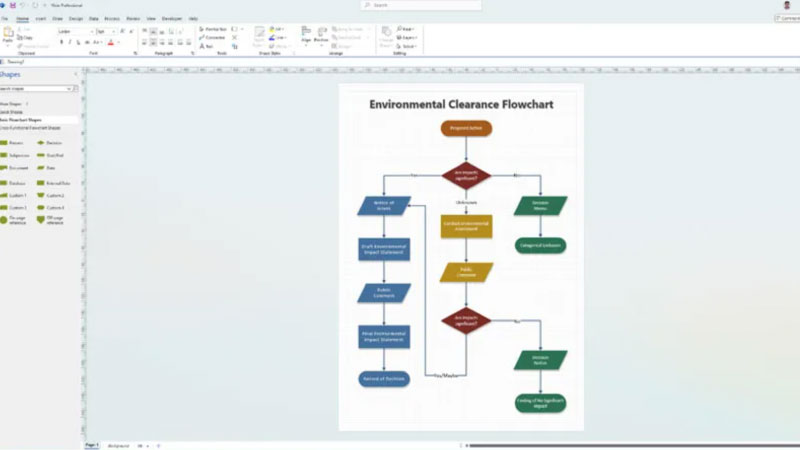The width and height of the screenshot is (800, 450).
Task: Select the Decision shape in stencil
Action: pyautogui.click(x=49, y=143)
